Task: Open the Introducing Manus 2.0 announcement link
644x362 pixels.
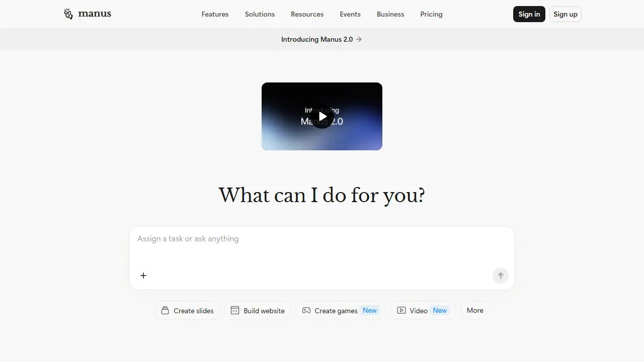Action: (x=321, y=39)
